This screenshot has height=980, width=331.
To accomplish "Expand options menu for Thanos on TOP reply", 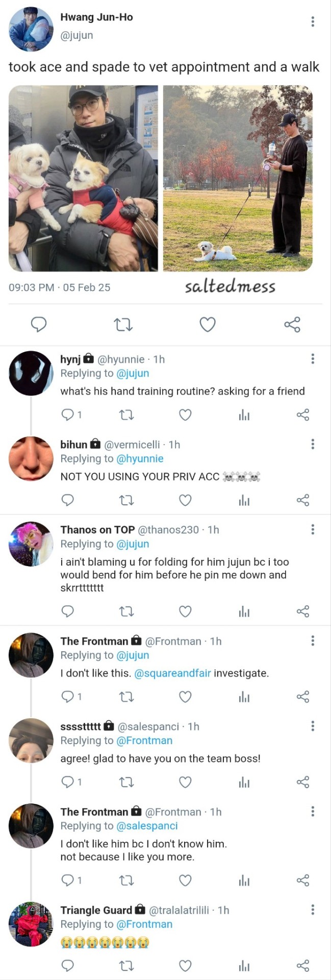I will [x=313, y=529].
